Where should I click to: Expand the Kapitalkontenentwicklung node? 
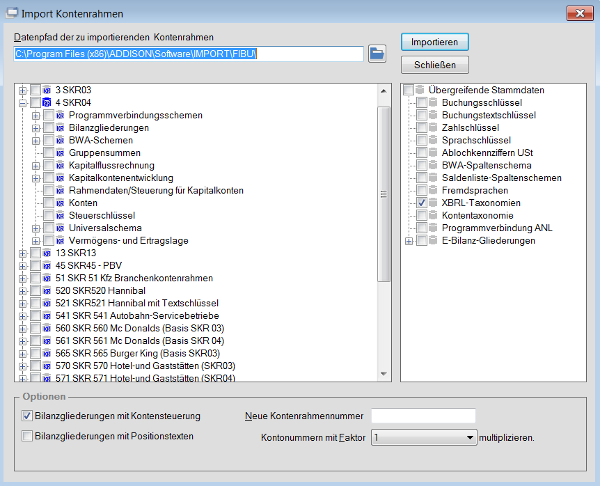(36, 178)
